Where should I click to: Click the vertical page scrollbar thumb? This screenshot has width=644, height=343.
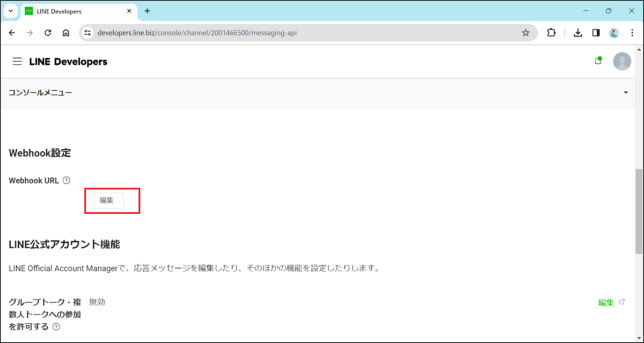coord(639,212)
